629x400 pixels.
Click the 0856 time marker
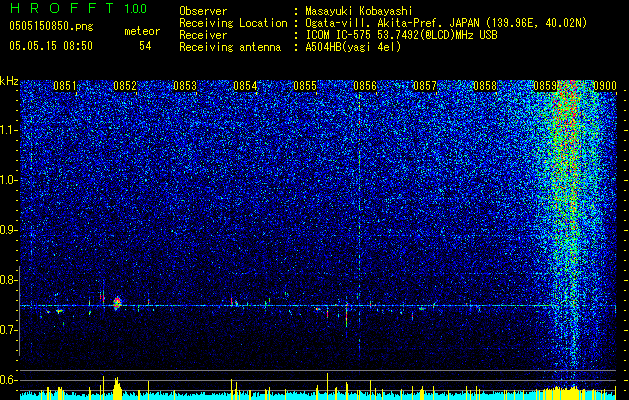tap(365, 86)
